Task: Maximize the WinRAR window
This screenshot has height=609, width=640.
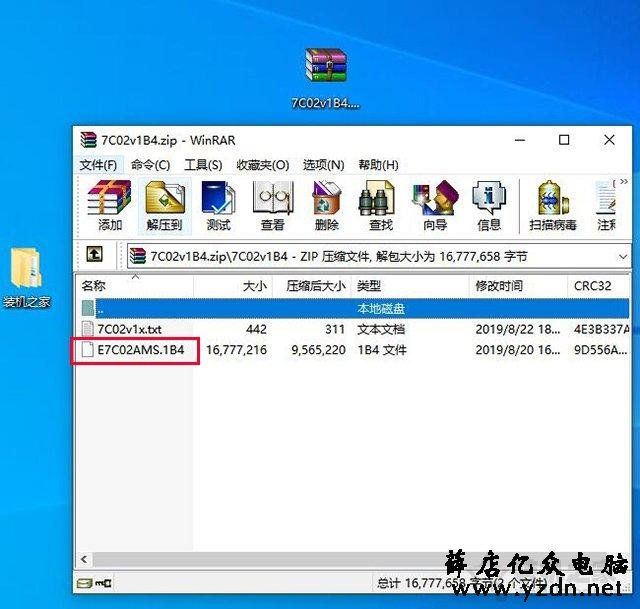Action: pos(564,140)
